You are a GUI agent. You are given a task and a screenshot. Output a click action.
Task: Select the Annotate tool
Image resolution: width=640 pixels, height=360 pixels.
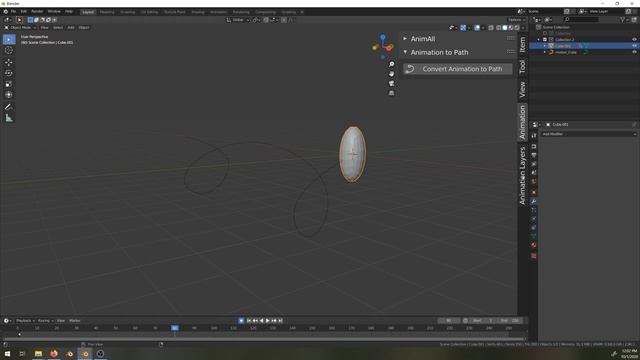click(x=9, y=107)
